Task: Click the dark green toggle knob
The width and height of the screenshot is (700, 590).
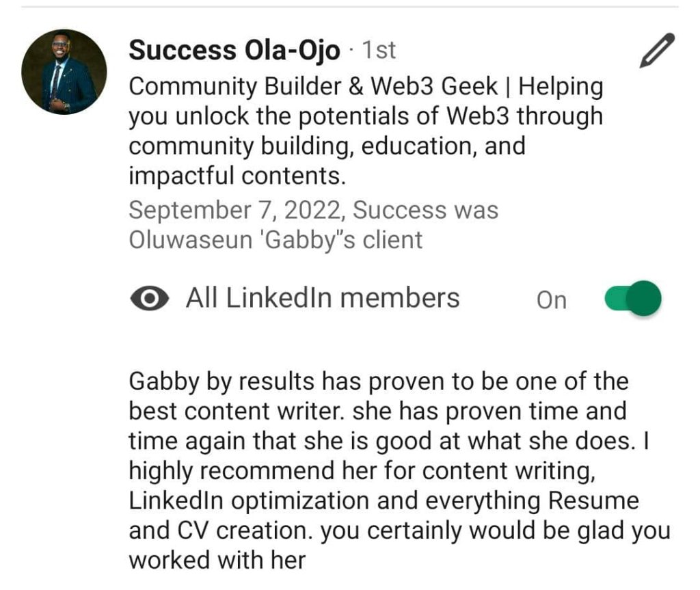Action: pyautogui.click(x=643, y=298)
